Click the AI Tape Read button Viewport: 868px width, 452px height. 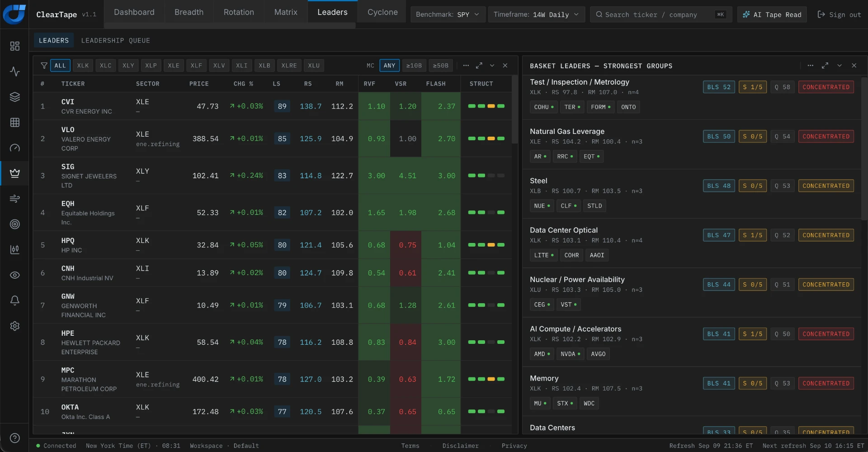point(772,14)
